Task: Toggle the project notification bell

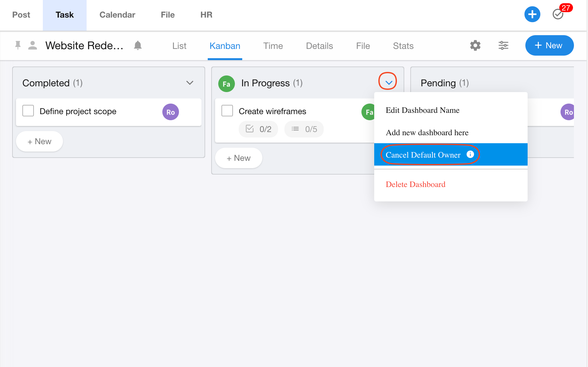Action: click(x=138, y=45)
